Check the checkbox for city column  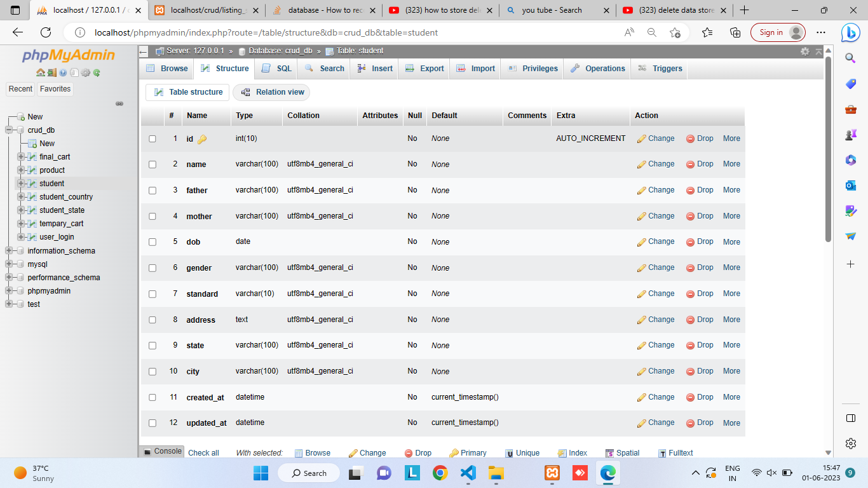point(153,372)
